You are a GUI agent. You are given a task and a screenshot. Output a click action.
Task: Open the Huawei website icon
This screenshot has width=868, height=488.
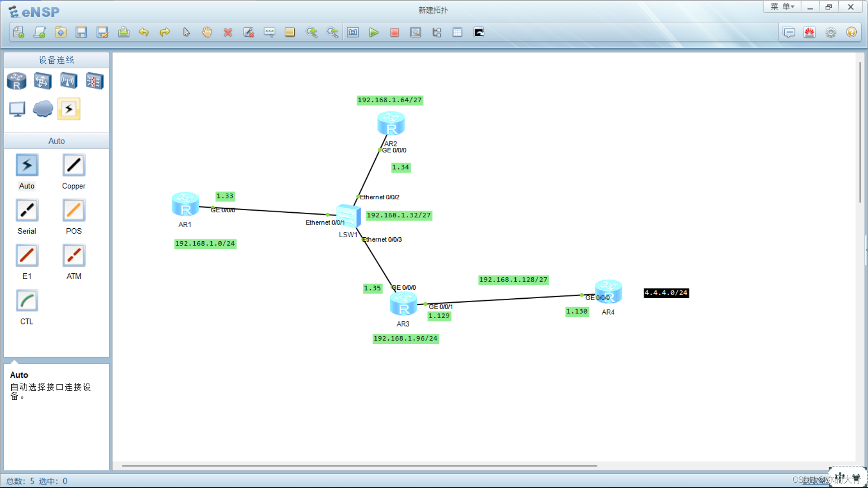810,33
